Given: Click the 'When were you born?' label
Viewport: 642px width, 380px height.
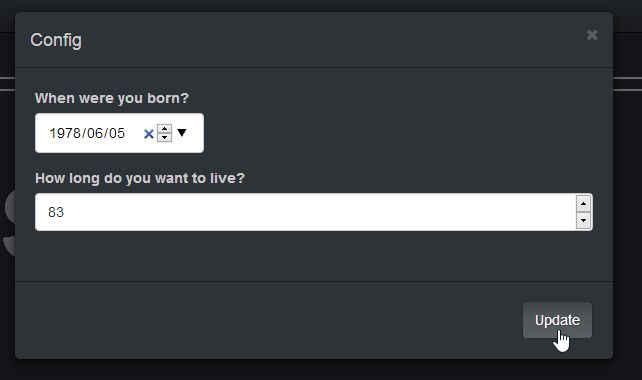Looking at the screenshot, I should tap(112, 98).
